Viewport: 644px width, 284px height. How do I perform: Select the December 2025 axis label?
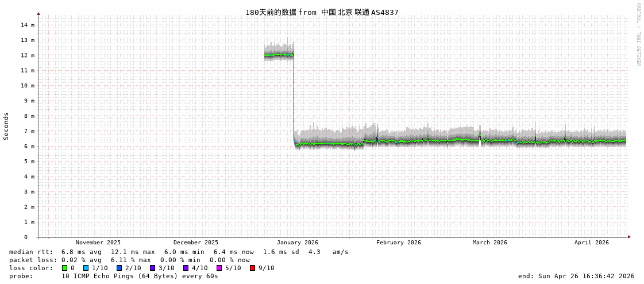pyautogui.click(x=196, y=243)
